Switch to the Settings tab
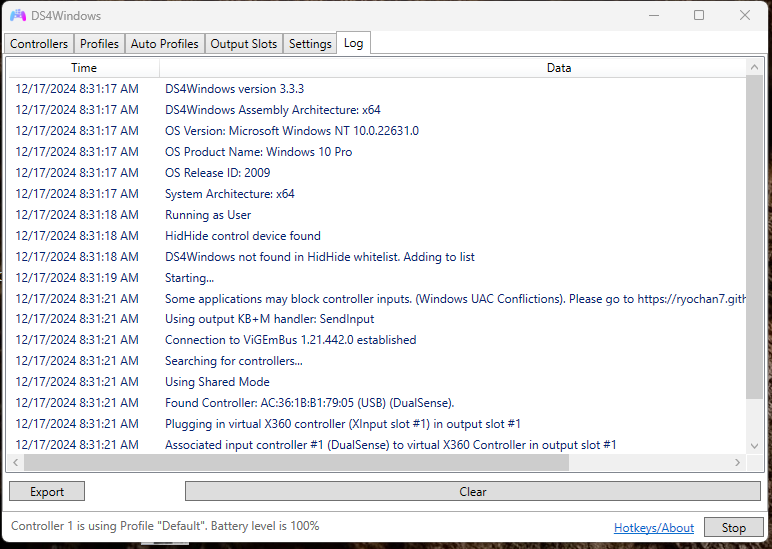The image size is (772, 549). tap(310, 44)
